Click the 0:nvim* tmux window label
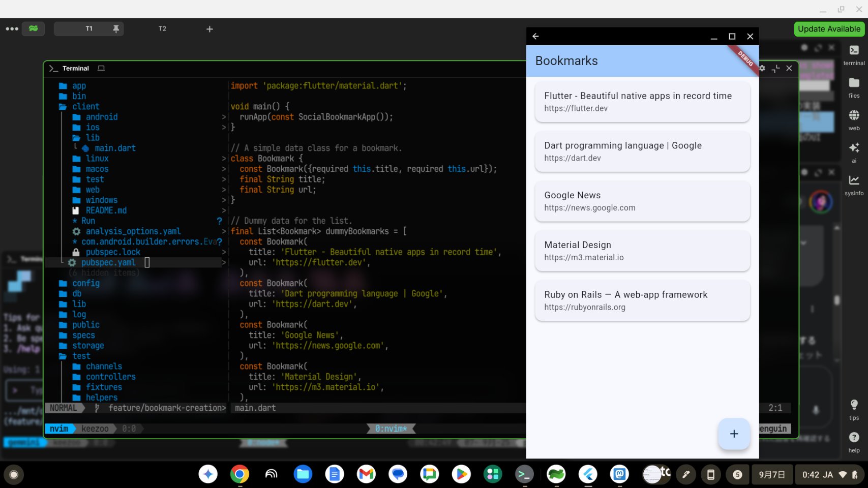Image resolution: width=868 pixels, height=488 pixels. tap(391, 429)
